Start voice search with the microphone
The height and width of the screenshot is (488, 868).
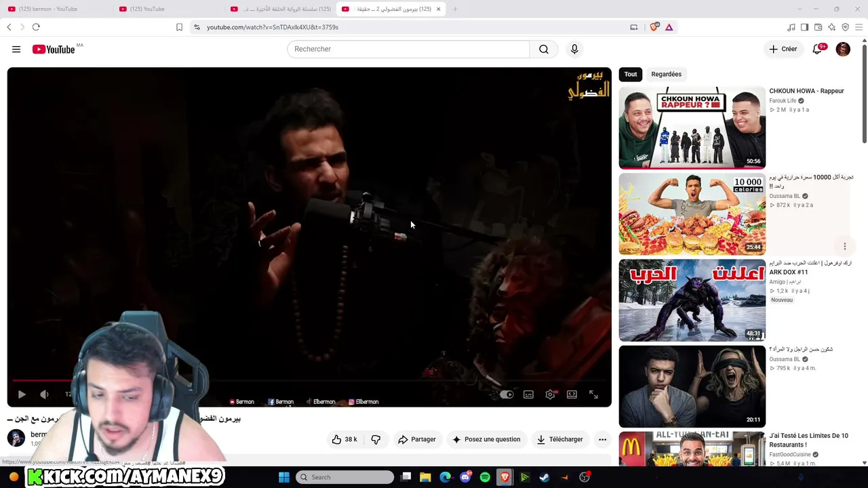[574, 49]
